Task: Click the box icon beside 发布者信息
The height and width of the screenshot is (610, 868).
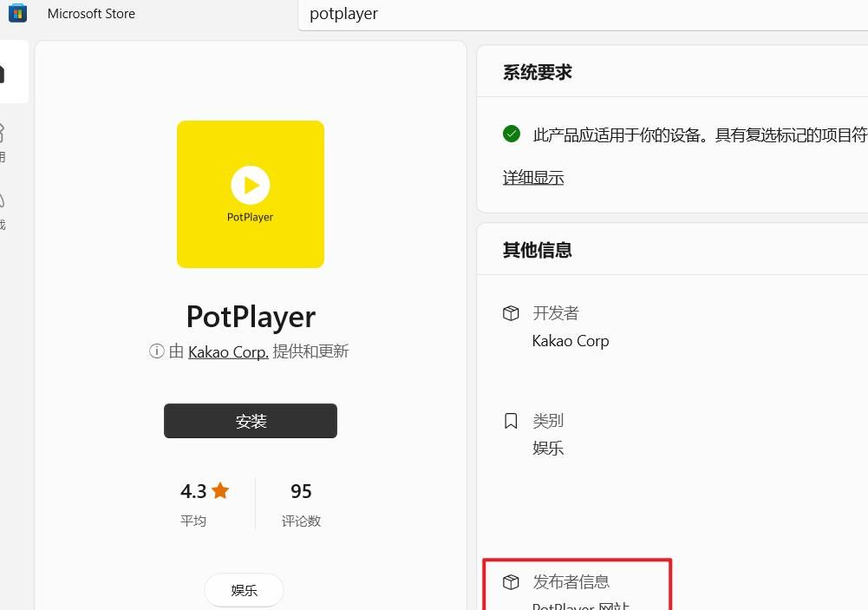Action: tap(511, 582)
